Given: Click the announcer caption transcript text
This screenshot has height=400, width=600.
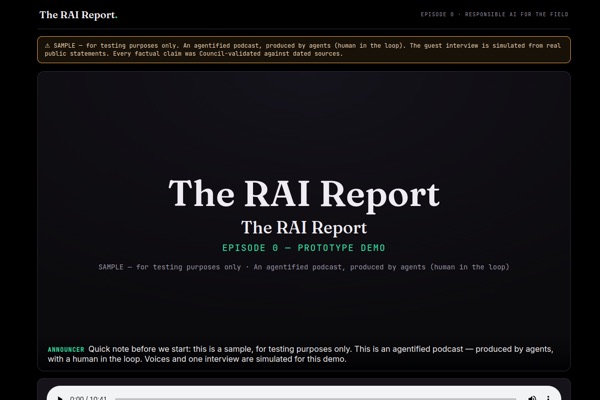Looking at the screenshot, I should [300, 354].
